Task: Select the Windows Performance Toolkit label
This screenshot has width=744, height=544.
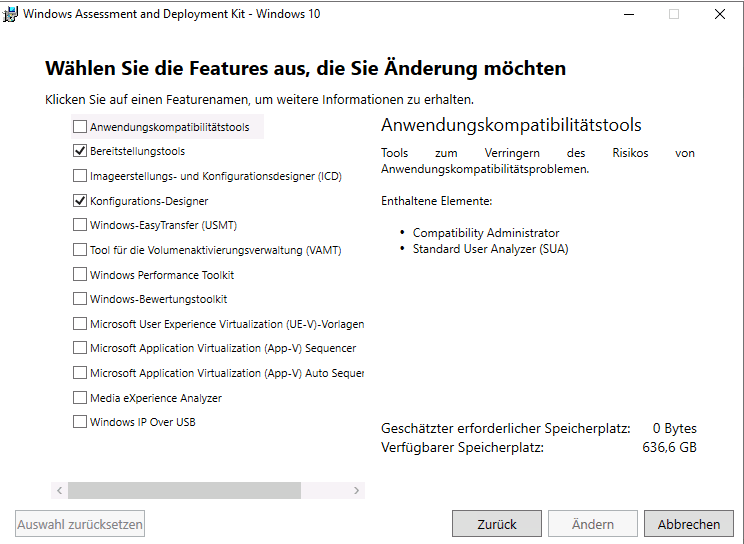Action: [x=162, y=275]
